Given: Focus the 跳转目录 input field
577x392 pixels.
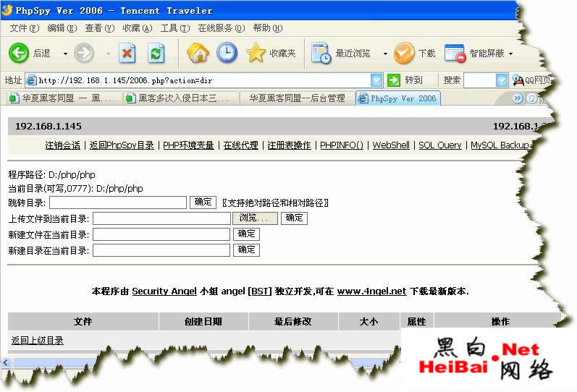Looking at the screenshot, I should coord(118,203).
